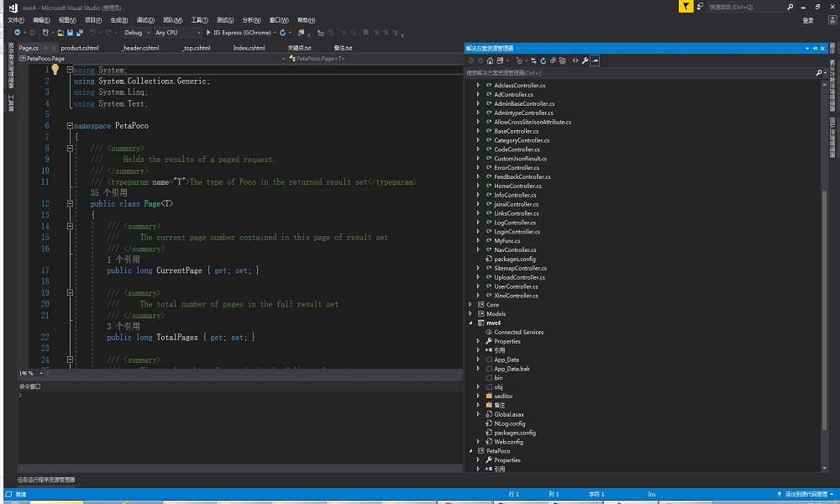Open the zoom level 146 % dropdown
Screen dimensions: 840x504
pos(40,373)
